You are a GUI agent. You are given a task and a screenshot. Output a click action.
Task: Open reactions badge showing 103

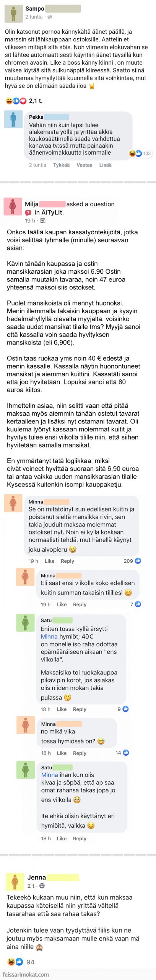pyautogui.click(x=140, y=154)
